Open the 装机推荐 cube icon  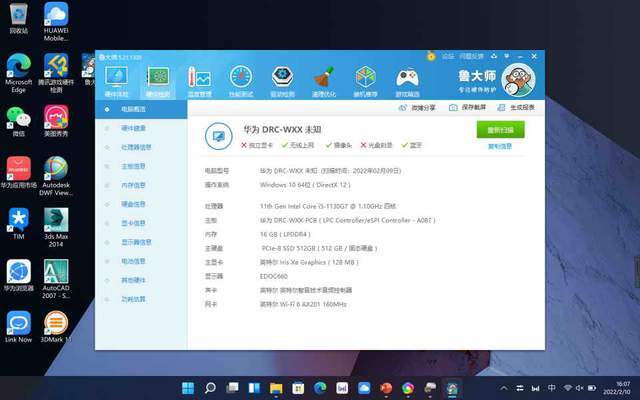(x=365, y=77)
